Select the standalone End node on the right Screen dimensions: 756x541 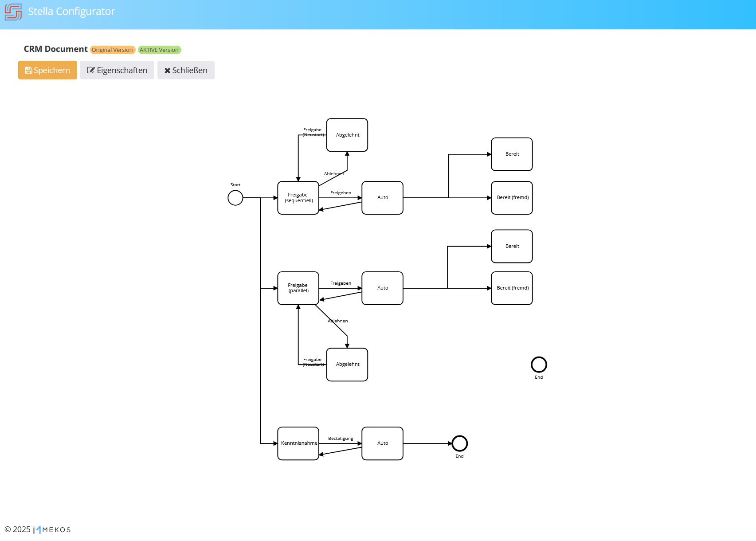[x=539, y=365]
